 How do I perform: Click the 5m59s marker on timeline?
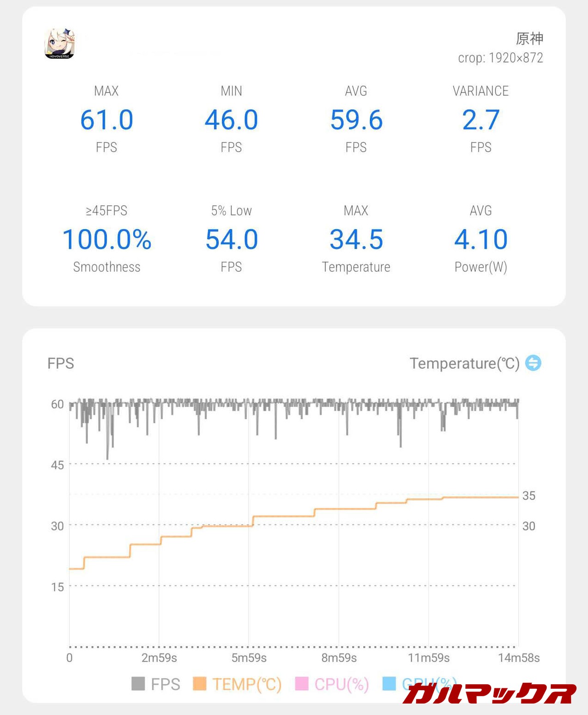[x=249, y=658]
